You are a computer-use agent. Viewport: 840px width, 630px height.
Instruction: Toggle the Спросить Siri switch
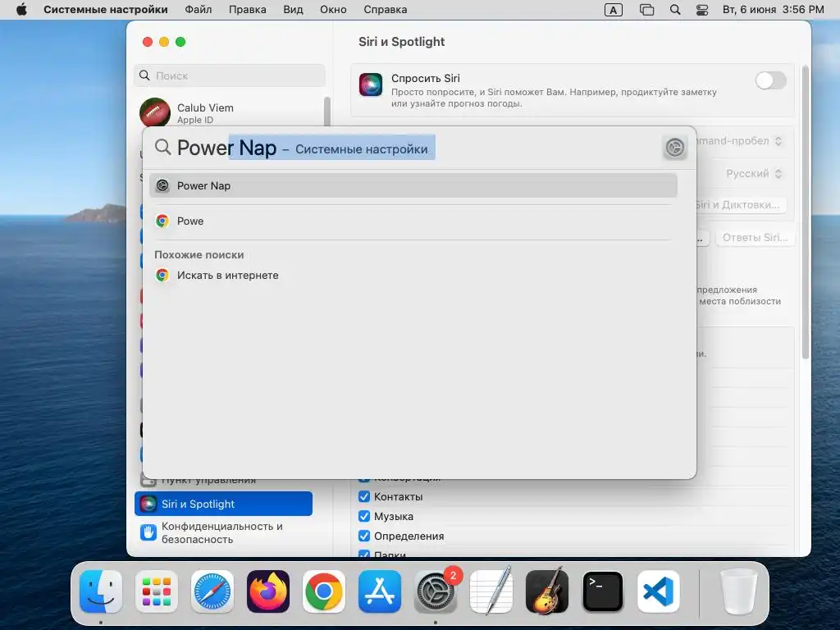click(770, 81)
